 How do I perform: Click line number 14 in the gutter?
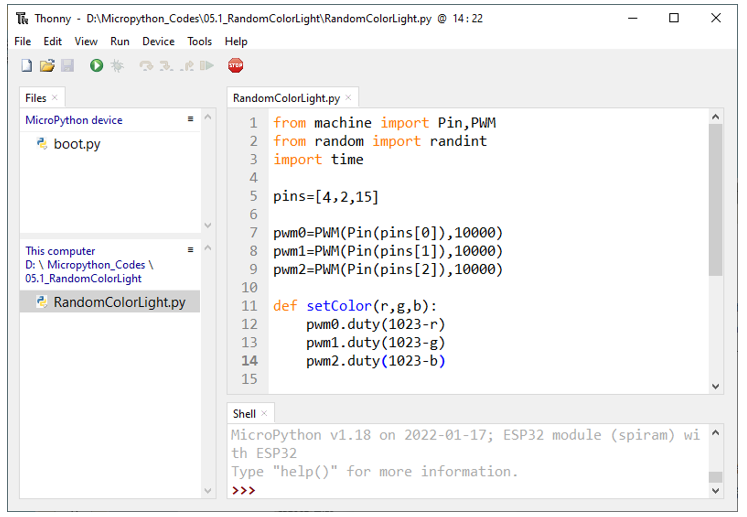(250, 361)
